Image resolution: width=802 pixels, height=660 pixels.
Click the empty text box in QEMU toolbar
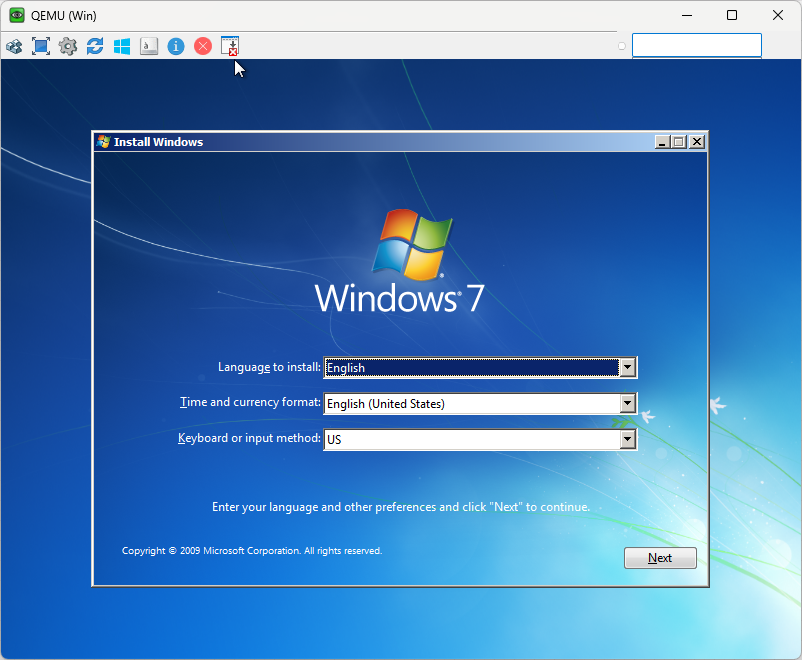(x=697, y=45)
